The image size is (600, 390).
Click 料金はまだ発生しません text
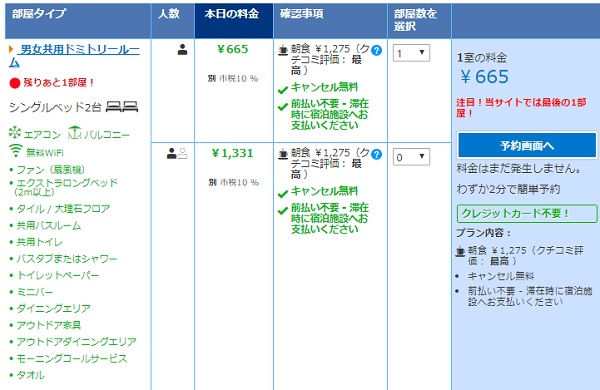click(x=519, y=168)
